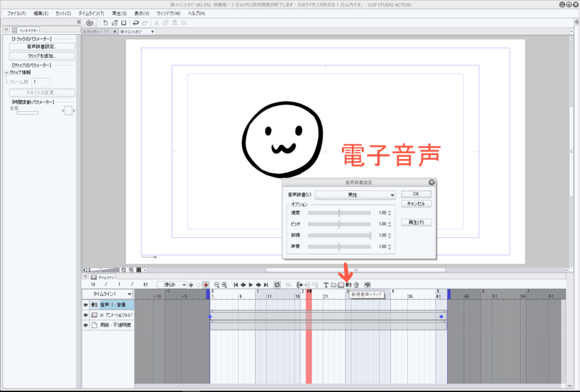Click the New text track (T) icon
Viewport: 580px width, 392px height.
pos(326,283)
